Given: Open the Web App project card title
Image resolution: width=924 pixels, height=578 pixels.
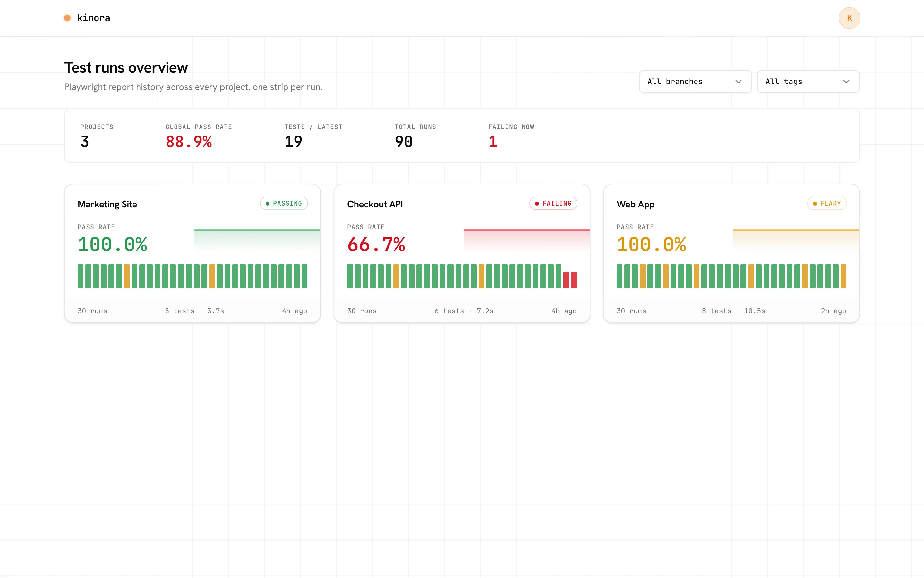Looking at the screenshot, I should tap(635, 204).
